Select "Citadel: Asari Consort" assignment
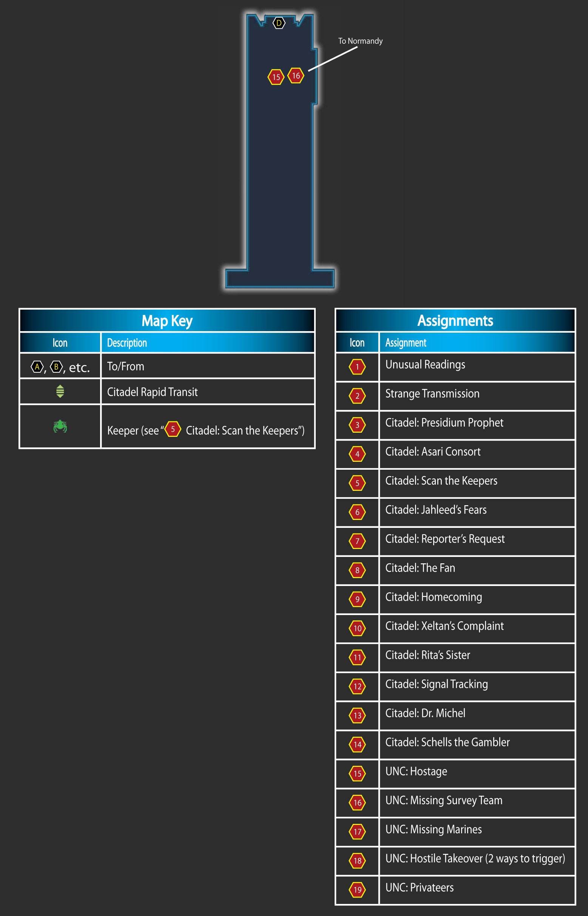Screen dimensions: 588x916 pyautogui.click(x=433, y=452)
